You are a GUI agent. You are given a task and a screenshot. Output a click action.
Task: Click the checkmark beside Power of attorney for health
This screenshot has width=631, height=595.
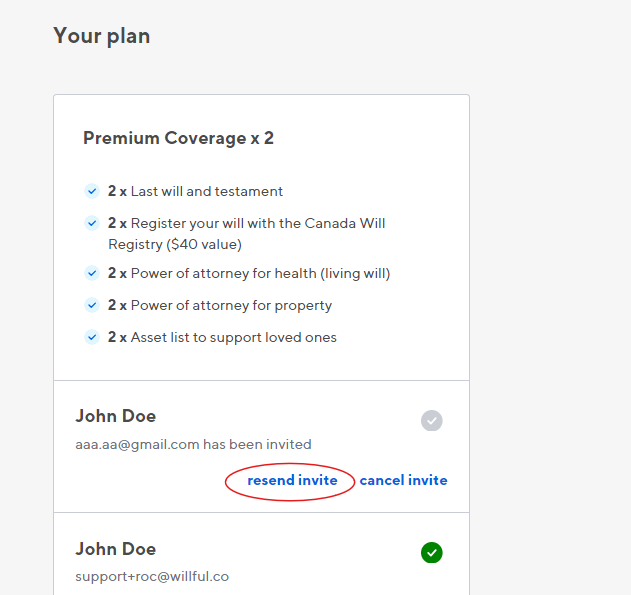pyautogui.click(x=92, y=273)
